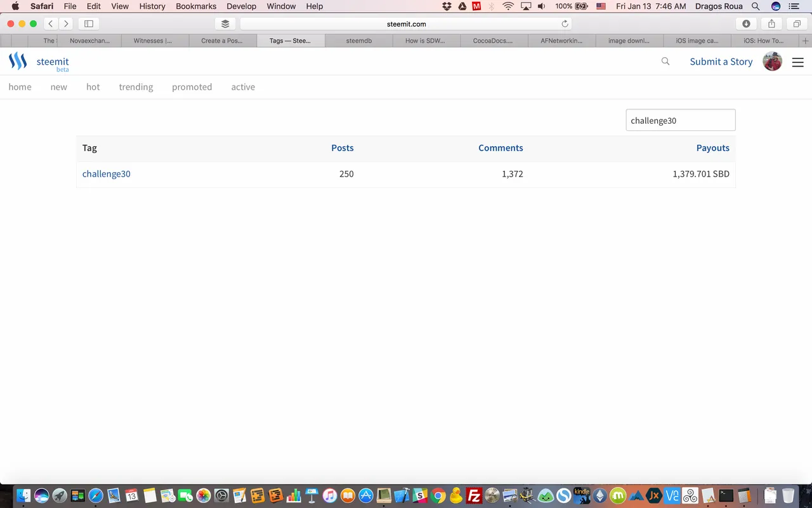Open Terminal from the dock
Screen dimensions: 812x508
(x=726, y=495)
